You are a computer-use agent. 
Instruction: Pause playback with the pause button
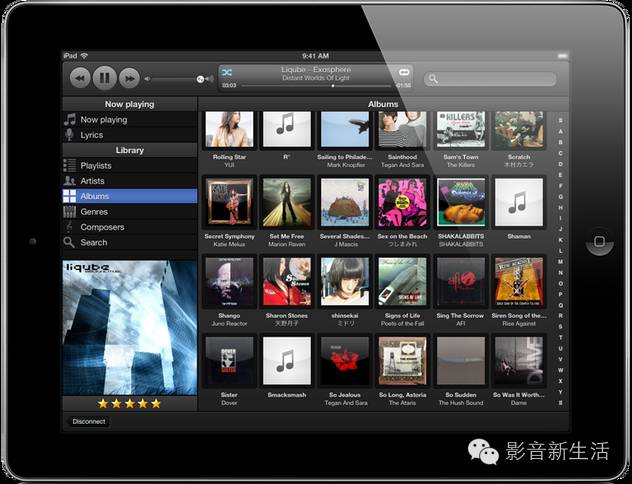coord(105,78)
